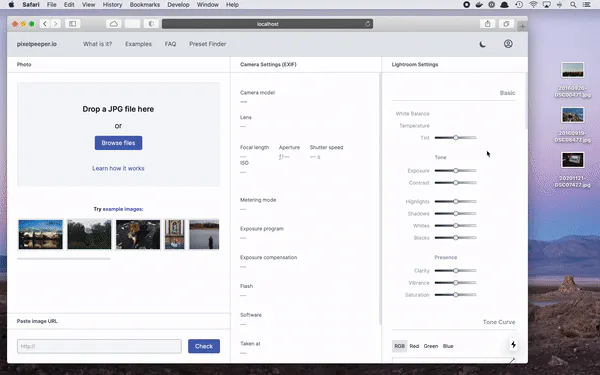Choose the dark trees example thumbnail
This screenshot has height=375, width=600.
(89, 234)
